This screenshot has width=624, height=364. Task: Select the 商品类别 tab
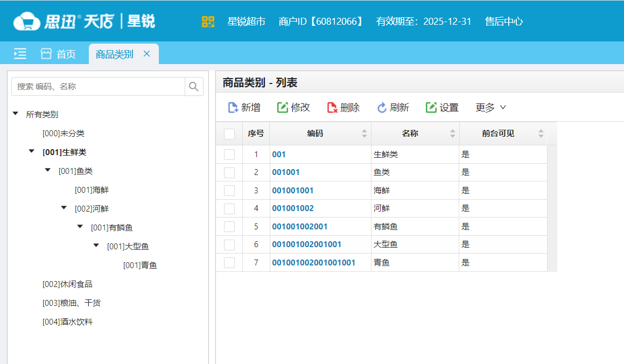[114, 54]
